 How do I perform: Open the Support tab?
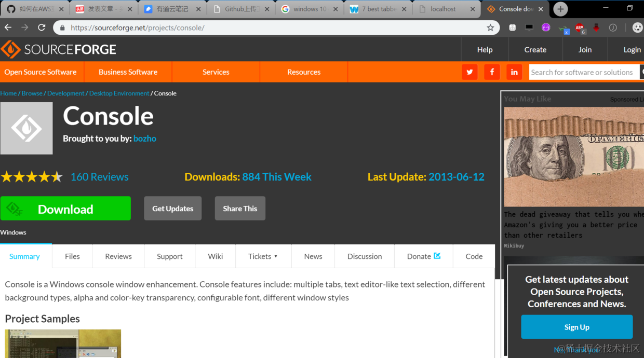click(170, 256)
